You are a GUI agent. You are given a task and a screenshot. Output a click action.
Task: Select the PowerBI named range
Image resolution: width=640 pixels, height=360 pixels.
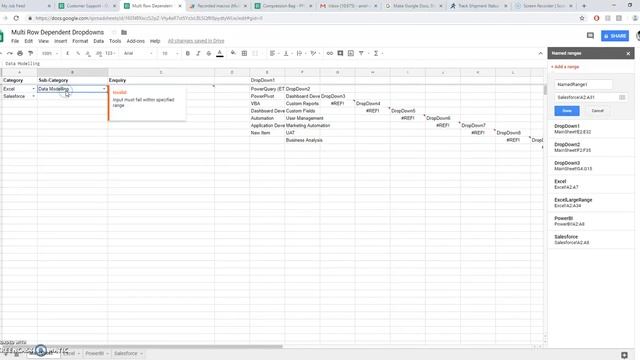click(x=591, y=221)
